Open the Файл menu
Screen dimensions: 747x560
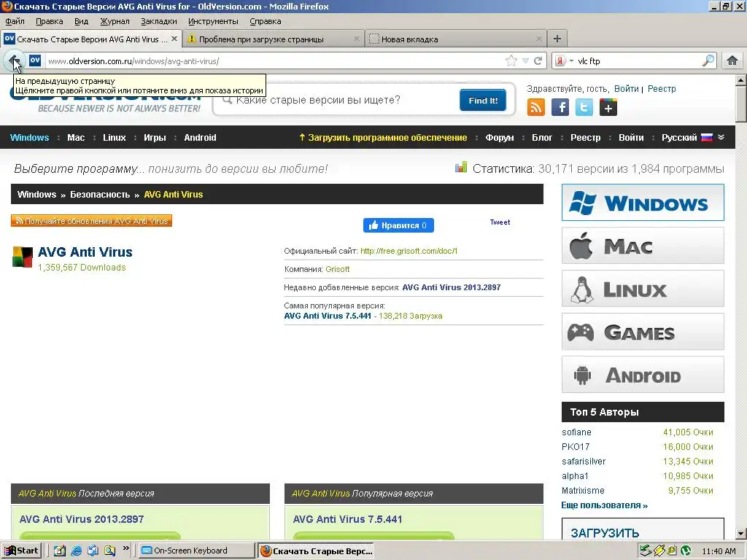(15, 21)
